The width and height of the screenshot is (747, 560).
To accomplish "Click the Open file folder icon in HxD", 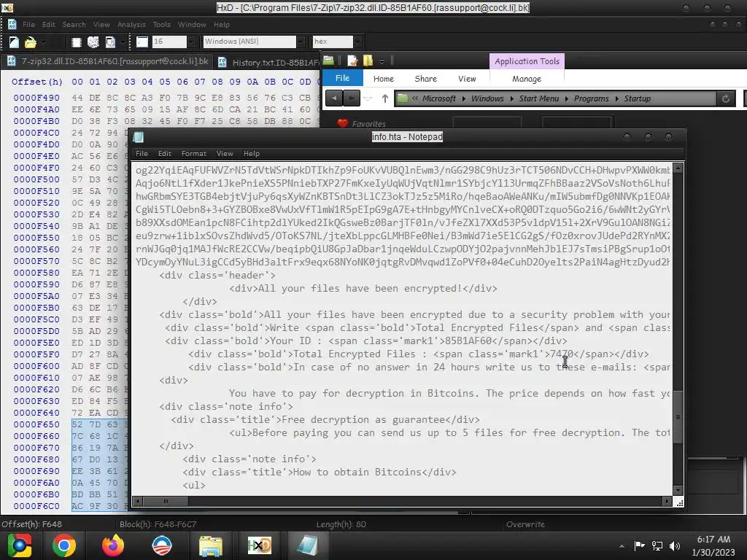I will pos(30,42).
